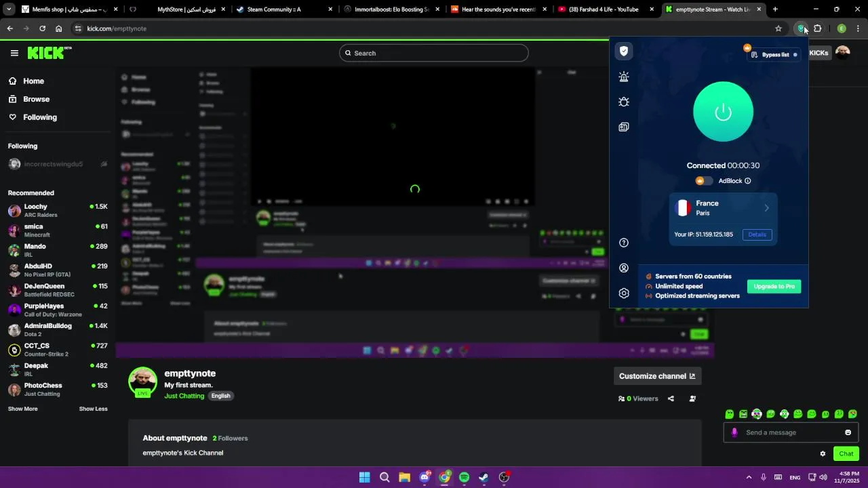Open incorrectswingdu5 followed channel
Viewport: 868px width, 488px height.
[58, 164]
